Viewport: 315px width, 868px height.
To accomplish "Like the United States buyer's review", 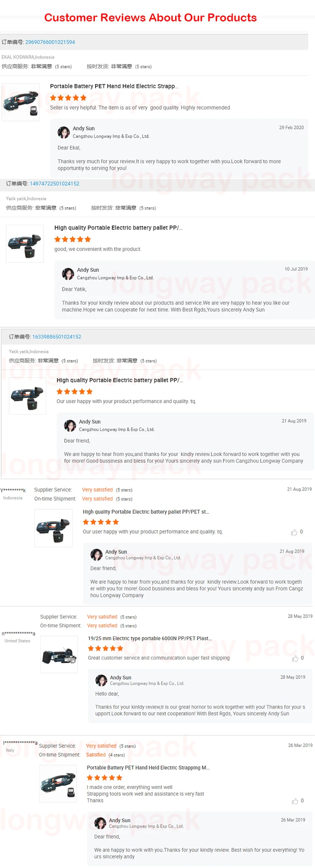I will point(295,658).
